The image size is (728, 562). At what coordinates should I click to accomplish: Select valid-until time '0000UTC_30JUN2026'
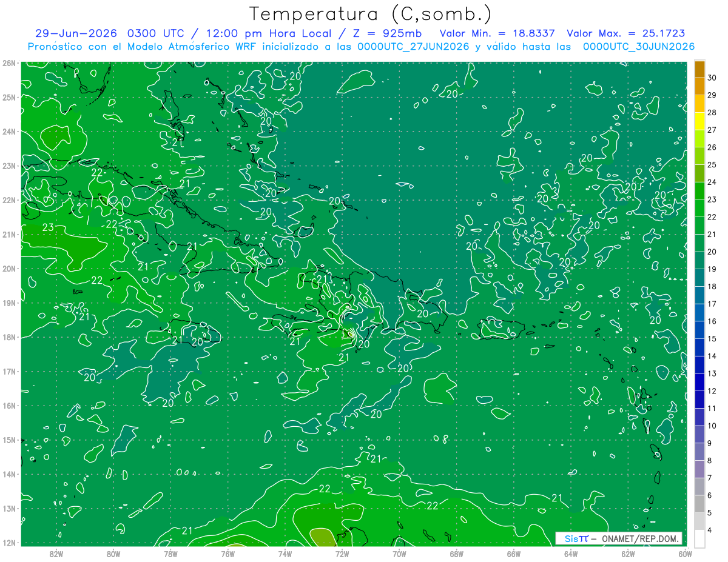[x=638, y=46]
